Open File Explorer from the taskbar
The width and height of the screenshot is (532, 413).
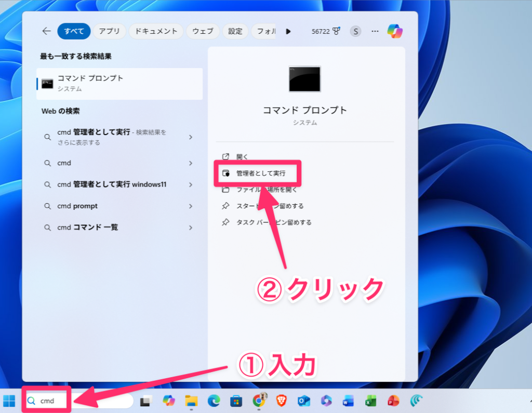192,401
